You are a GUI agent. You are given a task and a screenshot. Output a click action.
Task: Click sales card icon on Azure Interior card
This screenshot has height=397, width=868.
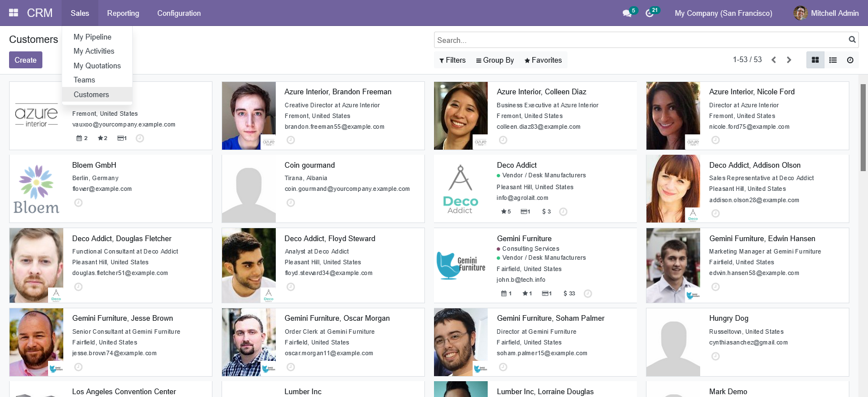click(x=120, y=138)
